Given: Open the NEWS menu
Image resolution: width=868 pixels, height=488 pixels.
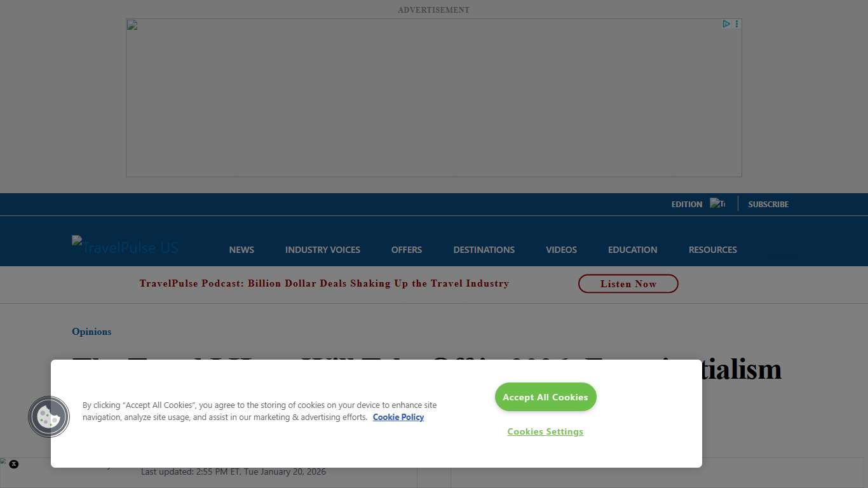Looking at the screenshot, I should pyautogui.click(x=241, y=250).
